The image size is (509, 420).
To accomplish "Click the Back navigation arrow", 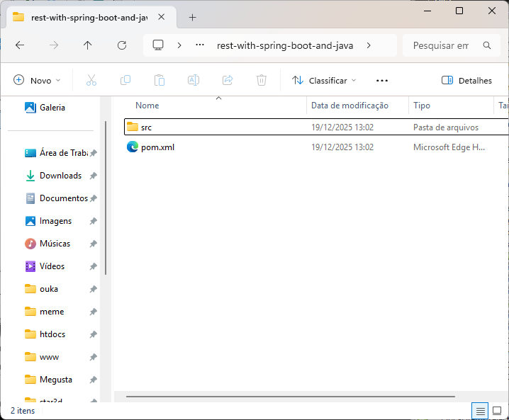I will [20, 45].
